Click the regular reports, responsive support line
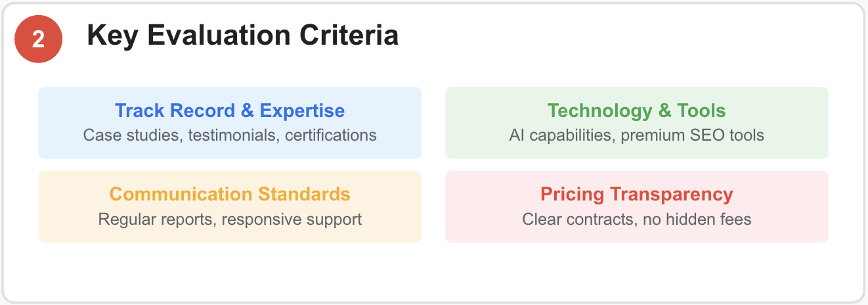The height and width of the screenshot is (305, 868). click(x=230, y=219)
